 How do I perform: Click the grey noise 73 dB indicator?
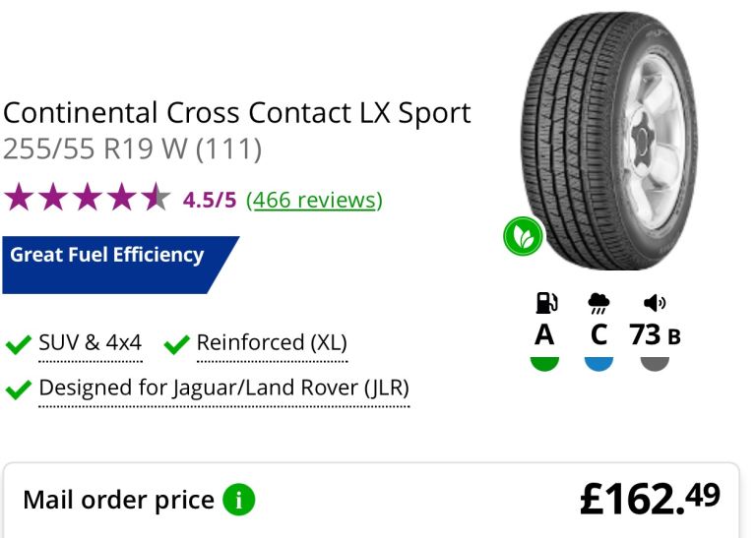pyautogui.click(x=655, y=361)
